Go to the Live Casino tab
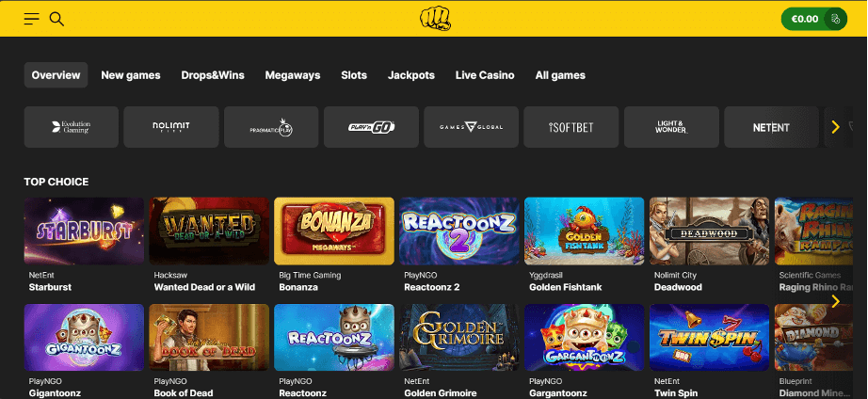The image size is (868, 399). pos(485,75)
